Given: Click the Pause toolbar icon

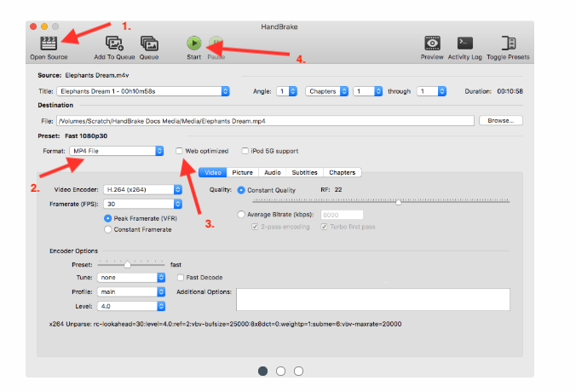Looking at the screenshot, I should [x=216, y=43].
